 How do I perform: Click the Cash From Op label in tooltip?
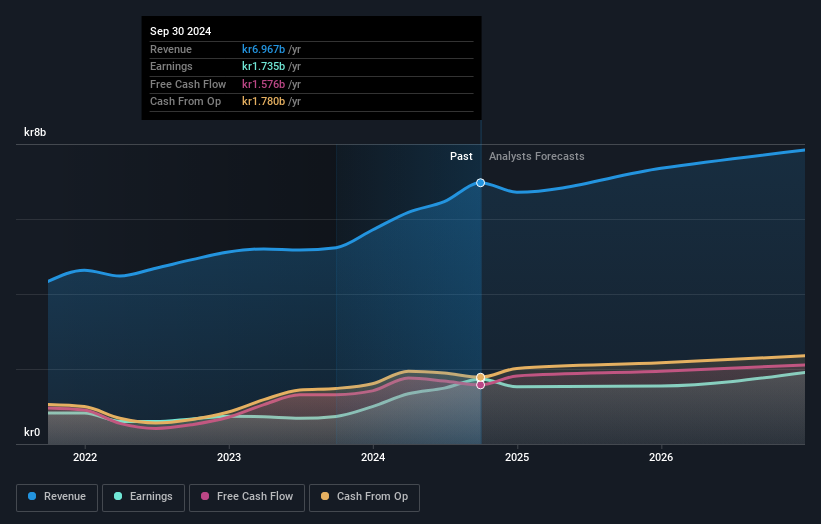(185, 102)
